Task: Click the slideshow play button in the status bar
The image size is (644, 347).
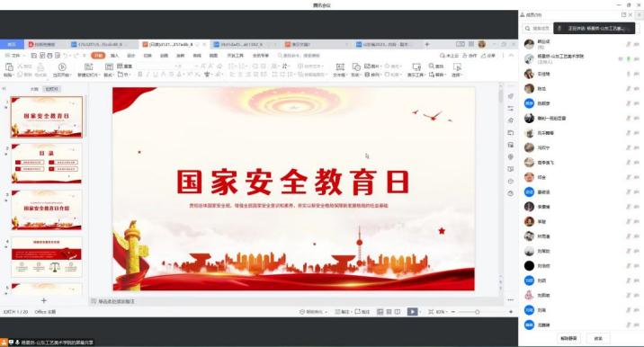Action: tap(412, 312)
